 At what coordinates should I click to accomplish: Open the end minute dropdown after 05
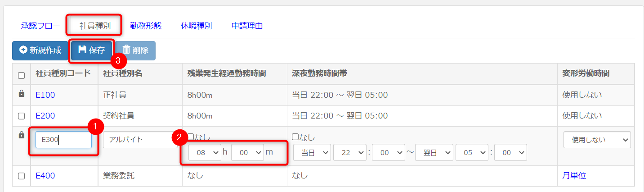pyautogui.click(x=510, y=153)
